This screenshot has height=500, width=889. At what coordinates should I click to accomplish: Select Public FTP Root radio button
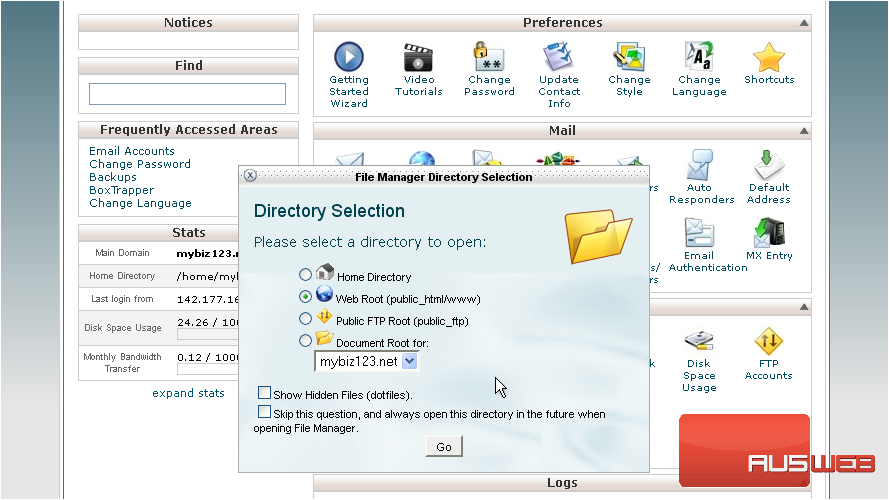(306, 319)
